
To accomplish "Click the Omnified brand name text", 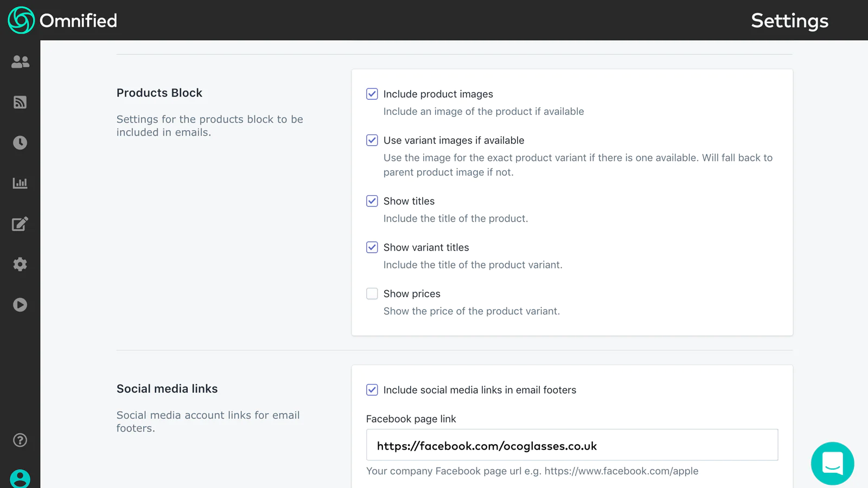I will click(78, 21).
